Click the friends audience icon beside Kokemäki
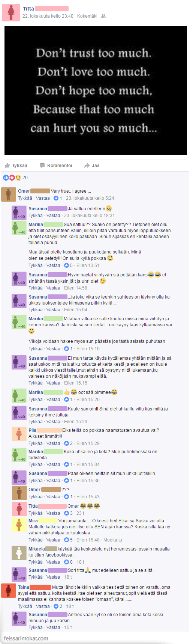The height and width of the screenshot is (644, 190). pyautogui.click(x=104, y=16)
